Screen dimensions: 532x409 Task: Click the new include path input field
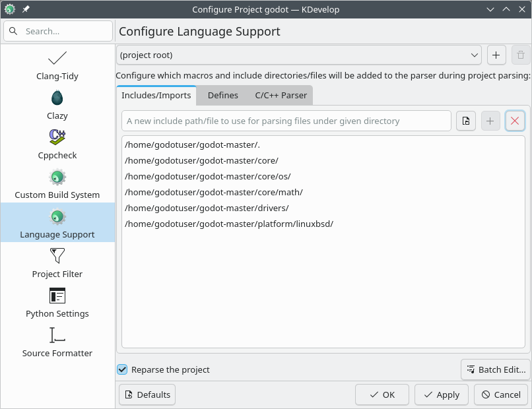(286, 121)
